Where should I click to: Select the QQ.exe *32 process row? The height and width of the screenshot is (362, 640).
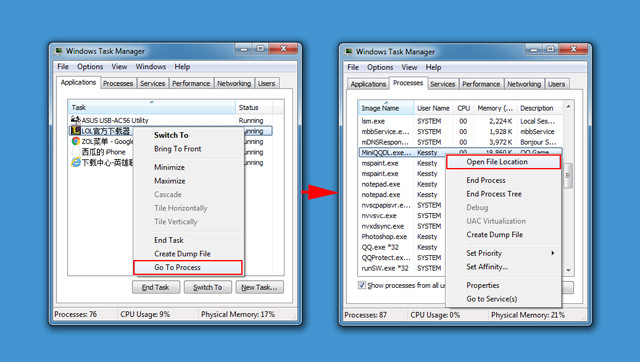[402, 247]
